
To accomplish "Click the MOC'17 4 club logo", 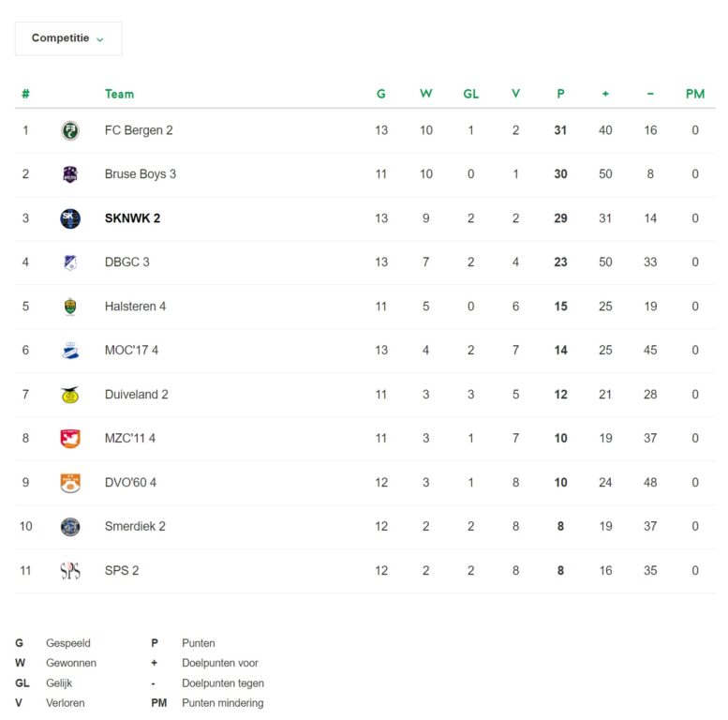I will 70,351.
